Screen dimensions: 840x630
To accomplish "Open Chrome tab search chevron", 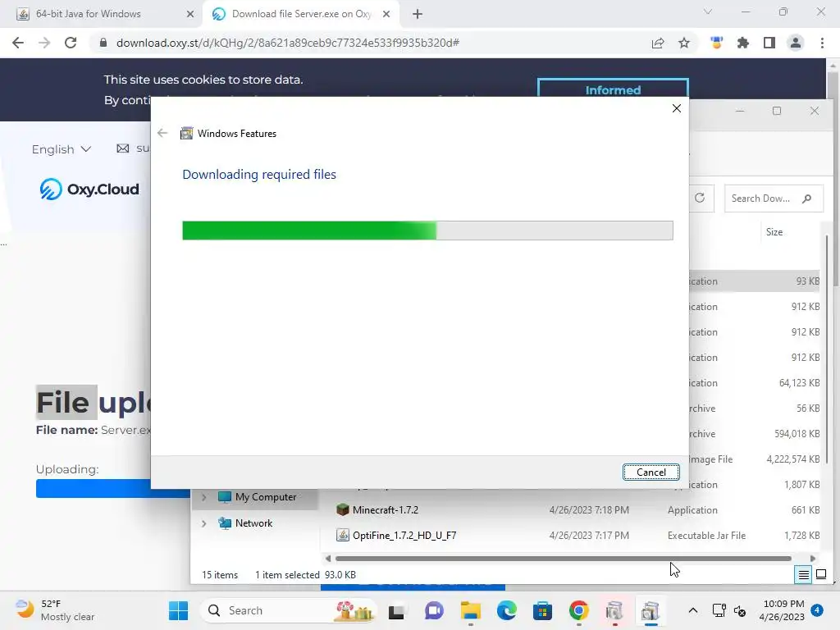I will [x=708, y=11].
